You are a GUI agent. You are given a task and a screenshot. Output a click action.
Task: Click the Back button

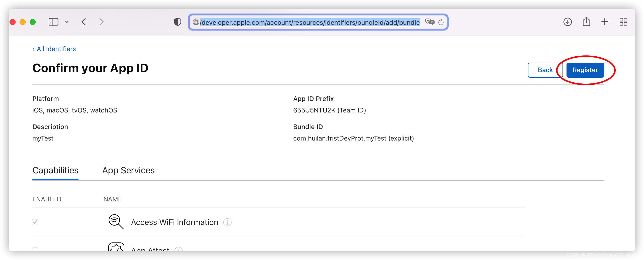pos(545,70)
